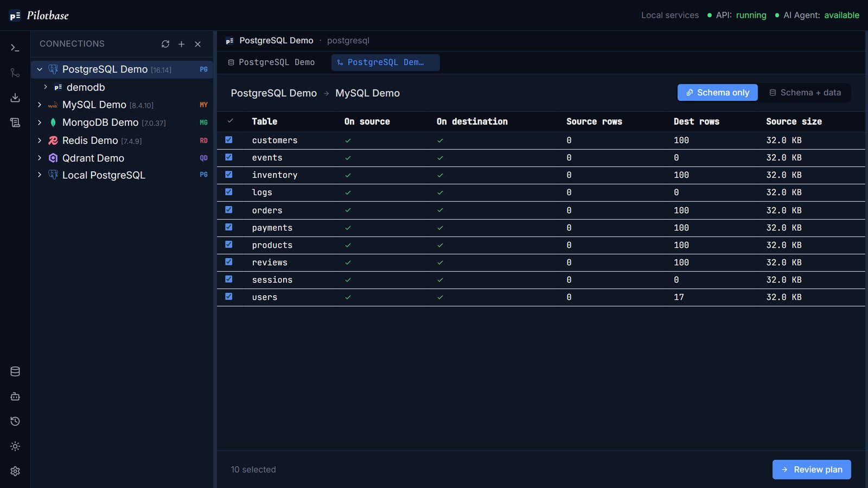Uncheck the customers table checkbox

point(229,140)
